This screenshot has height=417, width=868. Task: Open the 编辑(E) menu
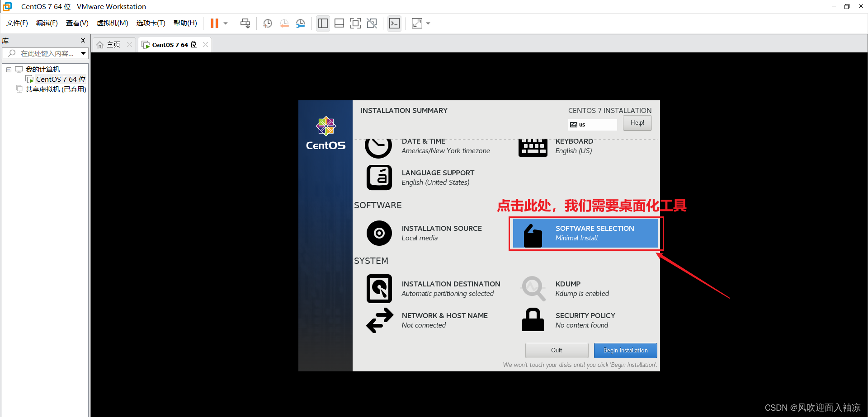[x=47, y=23]
